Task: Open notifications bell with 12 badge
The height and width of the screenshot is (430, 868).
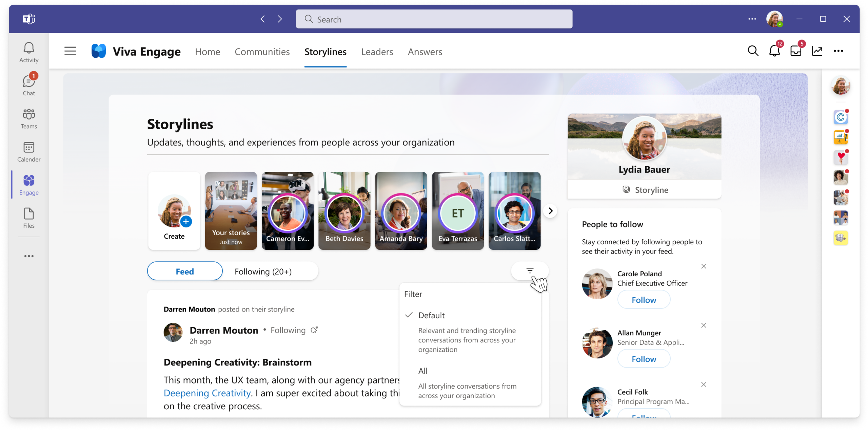Action: 774,51
